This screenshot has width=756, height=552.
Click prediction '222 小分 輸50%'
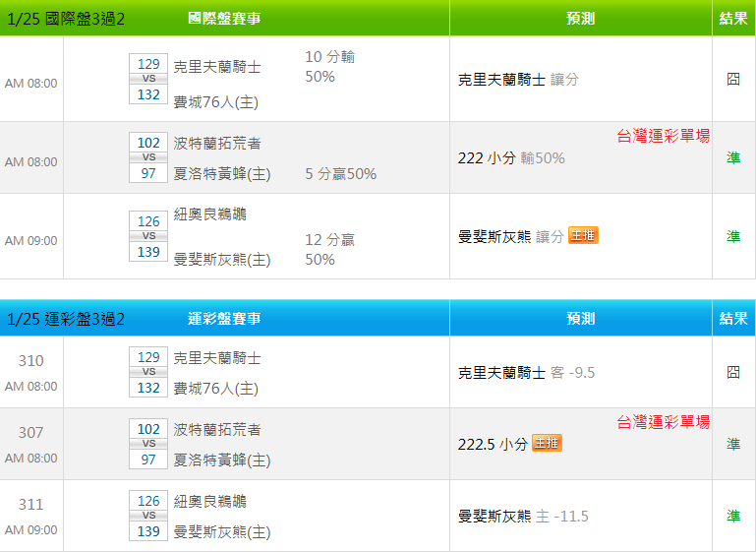point(511,157)
